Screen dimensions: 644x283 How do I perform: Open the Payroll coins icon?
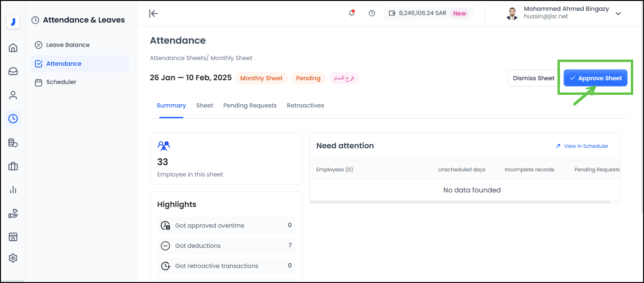pyautogui.click(x=13, y=143)
